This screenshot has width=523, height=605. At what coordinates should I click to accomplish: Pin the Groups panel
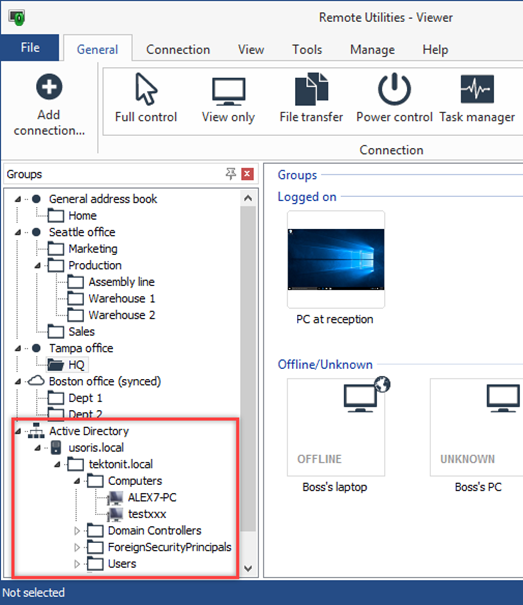pos(231,174)
